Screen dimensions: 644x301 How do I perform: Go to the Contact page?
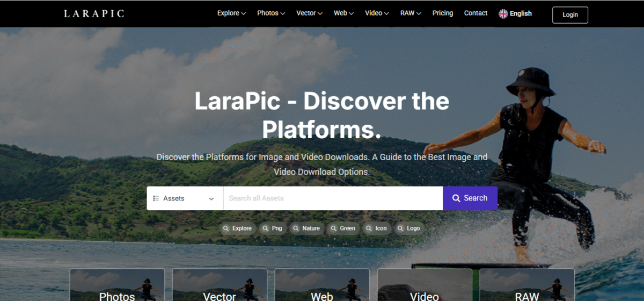coord(475,13)
